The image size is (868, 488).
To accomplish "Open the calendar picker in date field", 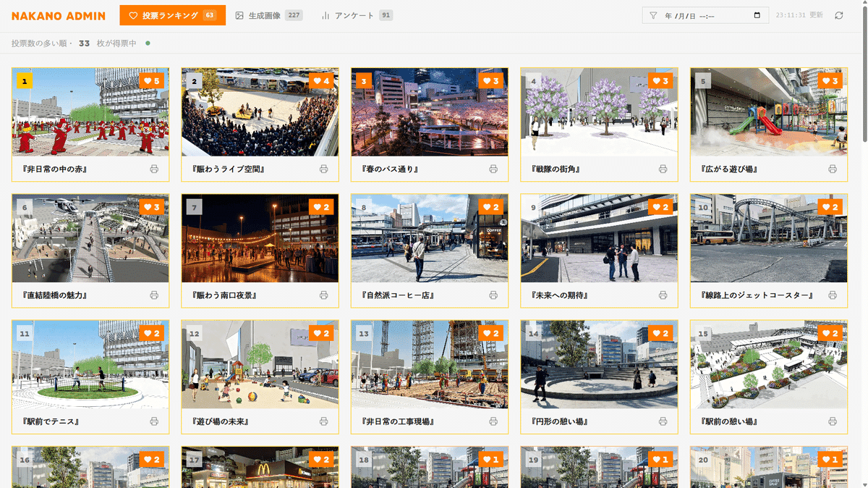I will pos(757,15).
